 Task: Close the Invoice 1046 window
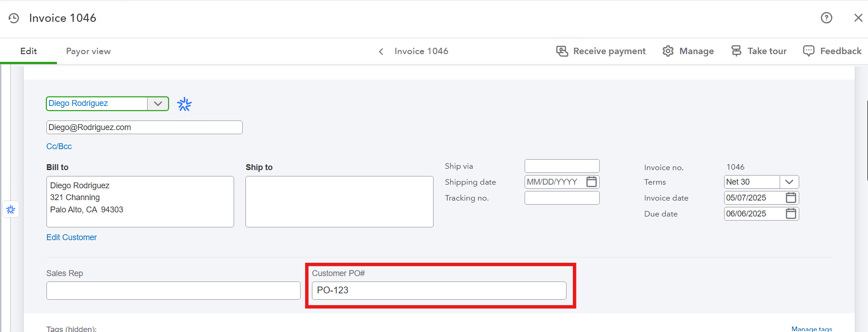click(858, 18)
